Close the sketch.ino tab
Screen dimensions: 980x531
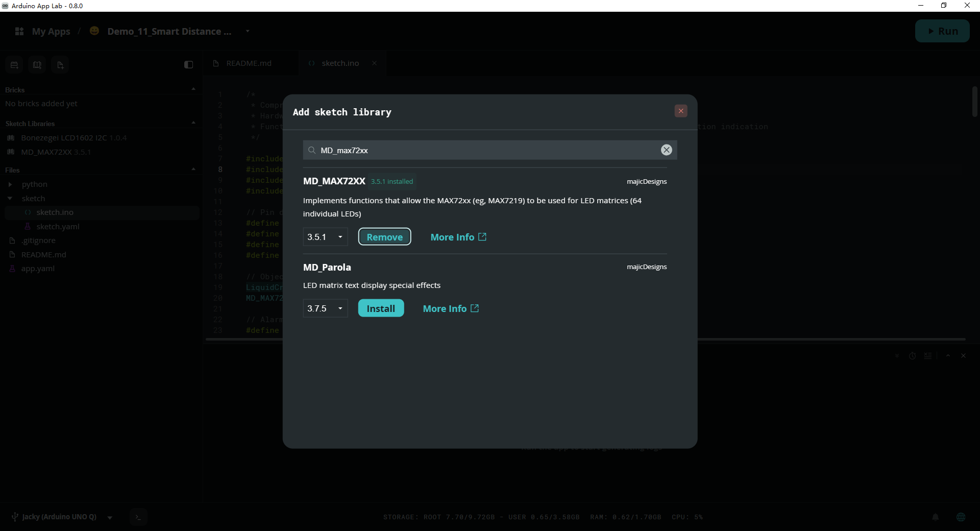click(x=374, y=63)
